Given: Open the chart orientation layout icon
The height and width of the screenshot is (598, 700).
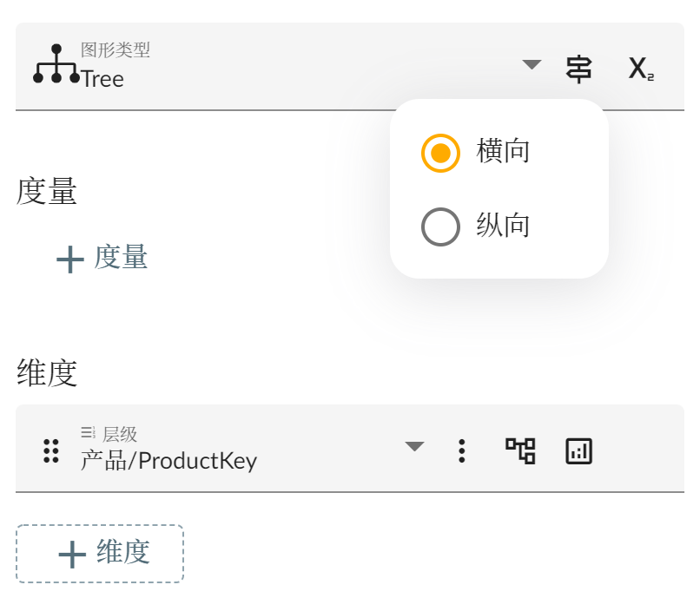Looking at the screenshot, I should point(578,69).
